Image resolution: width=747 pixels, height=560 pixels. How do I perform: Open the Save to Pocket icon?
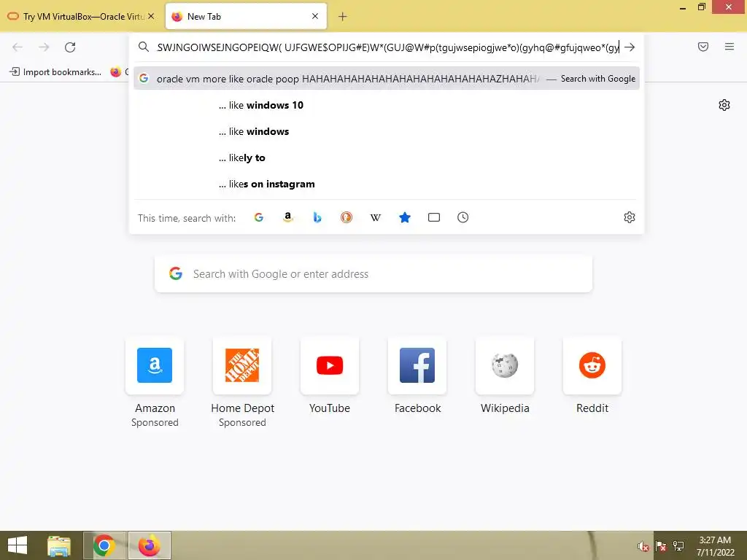tap(703, 47)
